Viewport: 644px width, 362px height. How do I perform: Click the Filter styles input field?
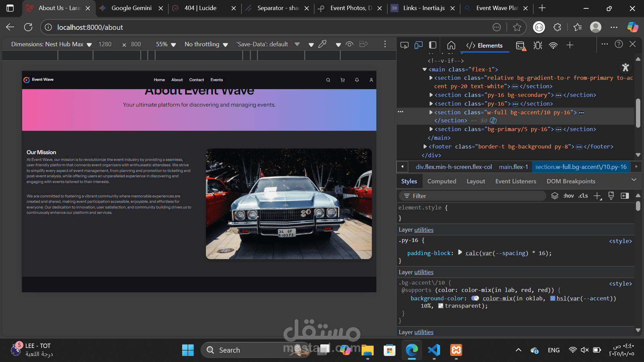click(x=473, y=196)
